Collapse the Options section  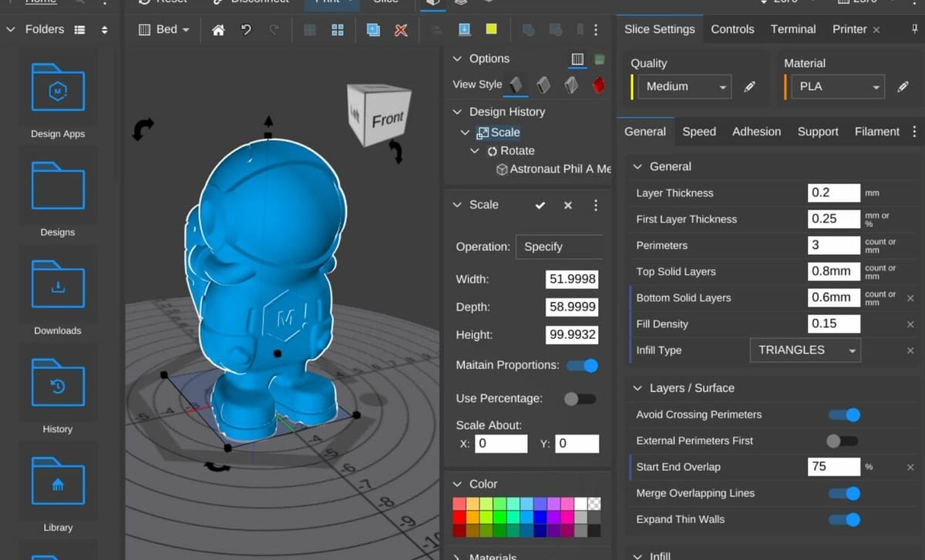(x=457, y=59)
